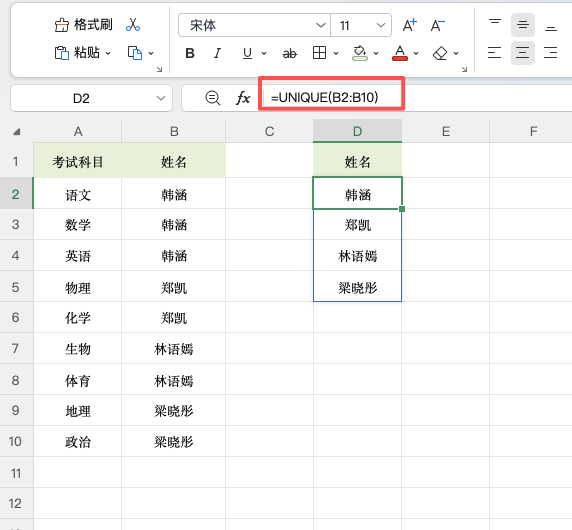Click cell A6 化学

[78, 317]
